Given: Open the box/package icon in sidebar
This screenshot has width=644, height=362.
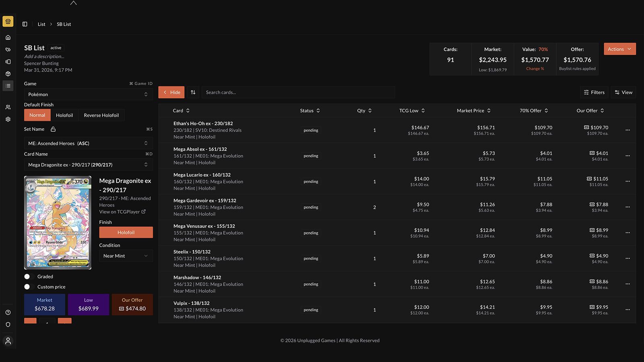Looking at the screenshot, I should 8,74.
